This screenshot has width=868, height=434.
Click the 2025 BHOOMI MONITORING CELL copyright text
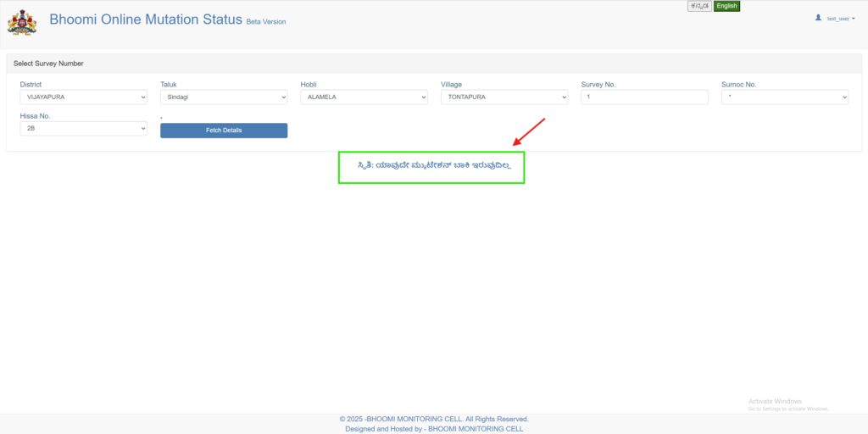click(434, 419)
